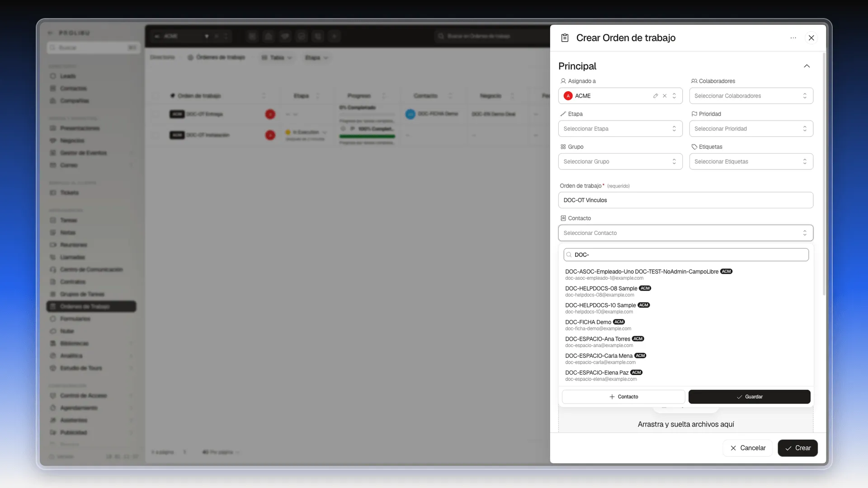Click the magnifier icon in contact search
The width and height of the screenshot is (868, 488).
[x=569, y=255]
